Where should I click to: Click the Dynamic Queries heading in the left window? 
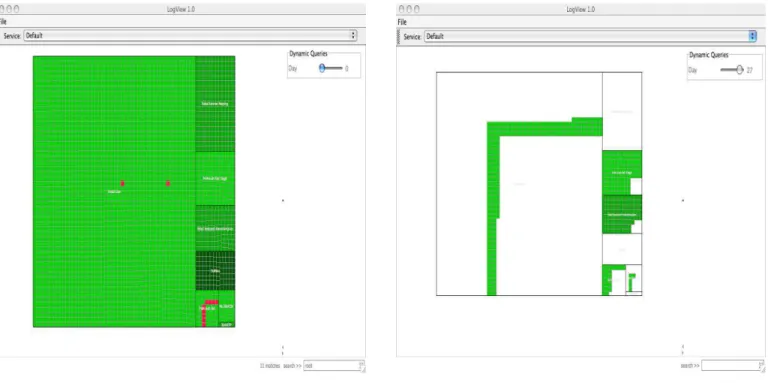click(308, 54)
